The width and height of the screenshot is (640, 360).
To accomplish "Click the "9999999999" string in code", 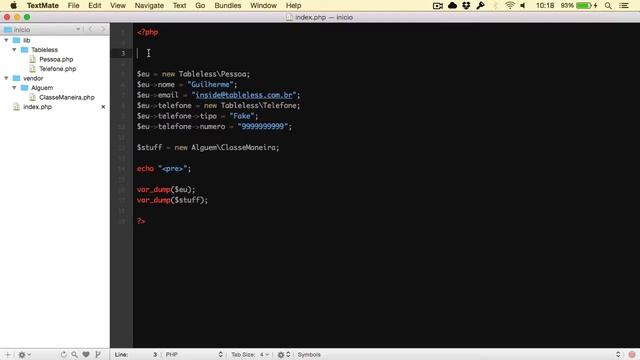I will click(x=263, y=127).
